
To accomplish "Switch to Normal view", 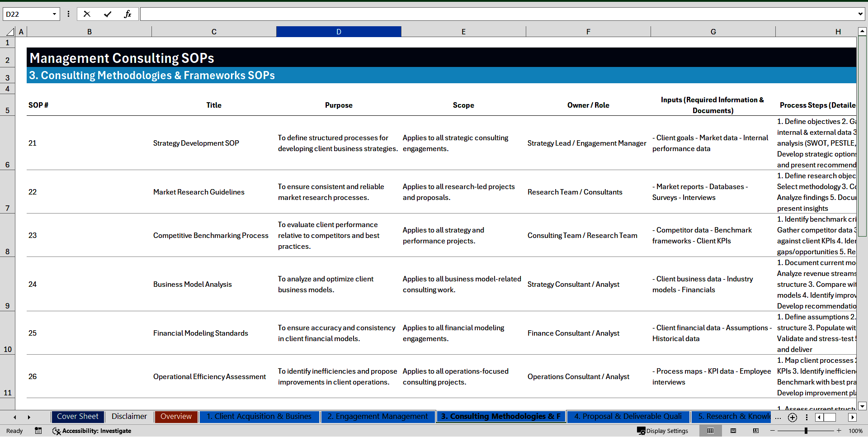I will tap(710, 431).
